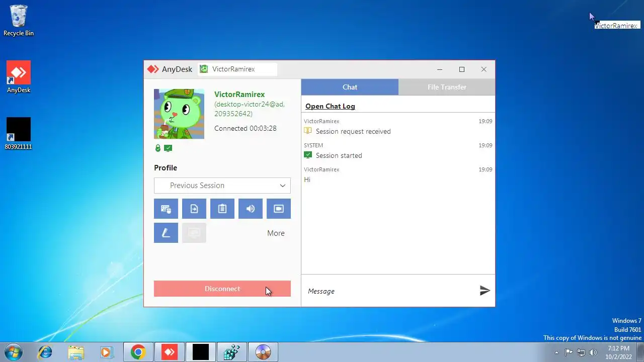Close the AnyDesk window
Screen dimensions: 644x362
pos(484,69)
